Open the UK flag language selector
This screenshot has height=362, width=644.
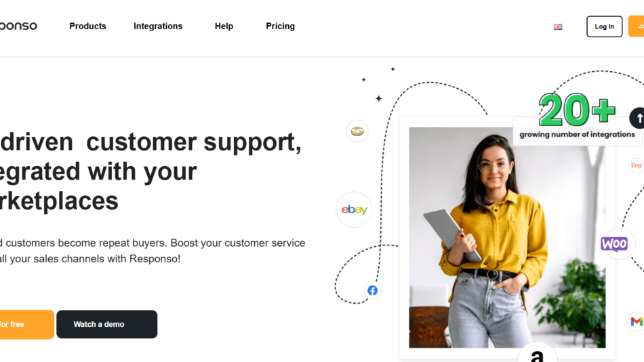(x=558, y=26)
